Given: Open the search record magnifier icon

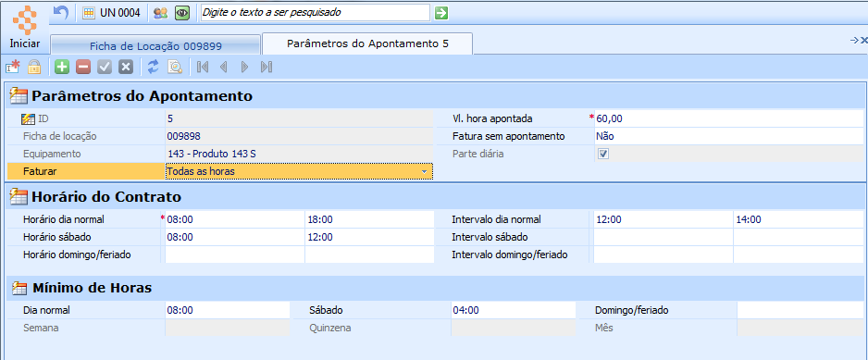Looking at the screenshot, I should pos(175,67).
